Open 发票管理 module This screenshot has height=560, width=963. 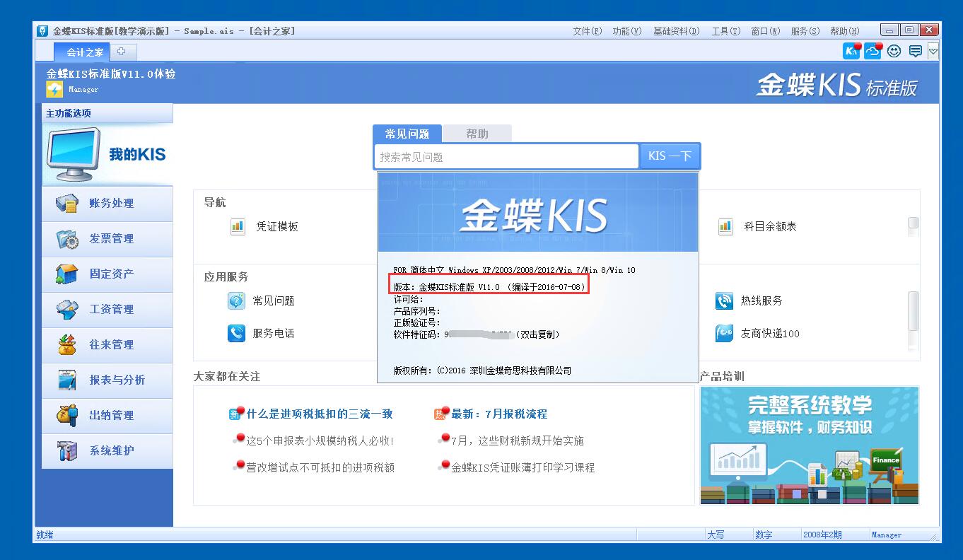click(107, 239)
